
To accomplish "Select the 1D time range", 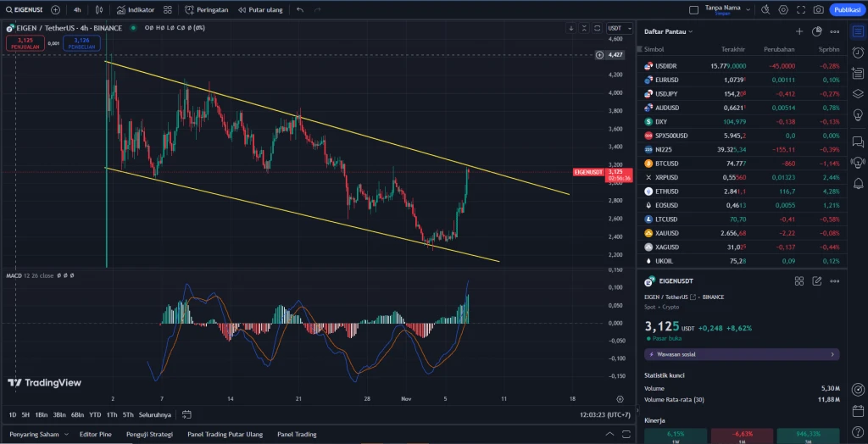I will tap(13, 414).
